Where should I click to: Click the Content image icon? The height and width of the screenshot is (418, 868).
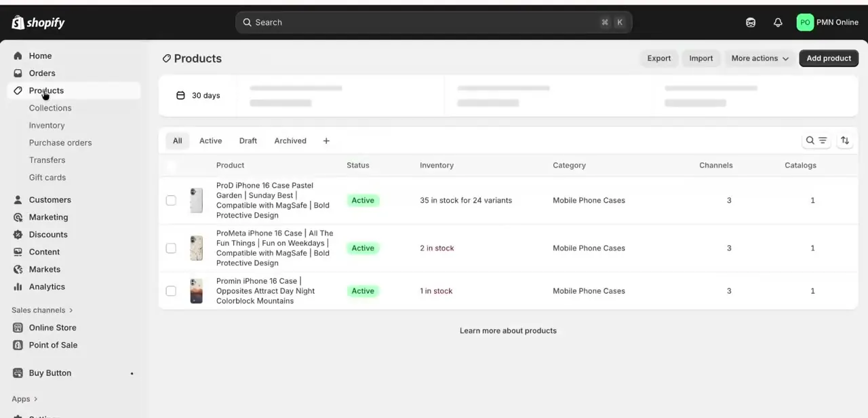[18, 252]
